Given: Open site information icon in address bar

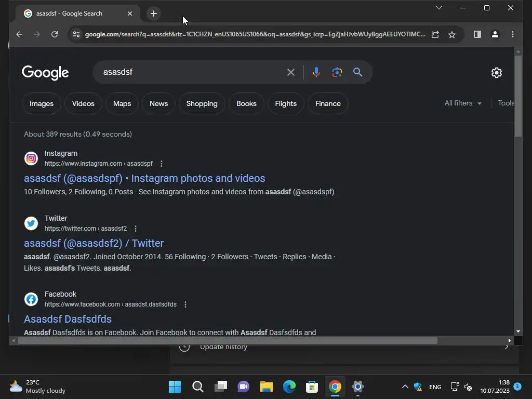Looking at the screenshot, I should 76,34.
